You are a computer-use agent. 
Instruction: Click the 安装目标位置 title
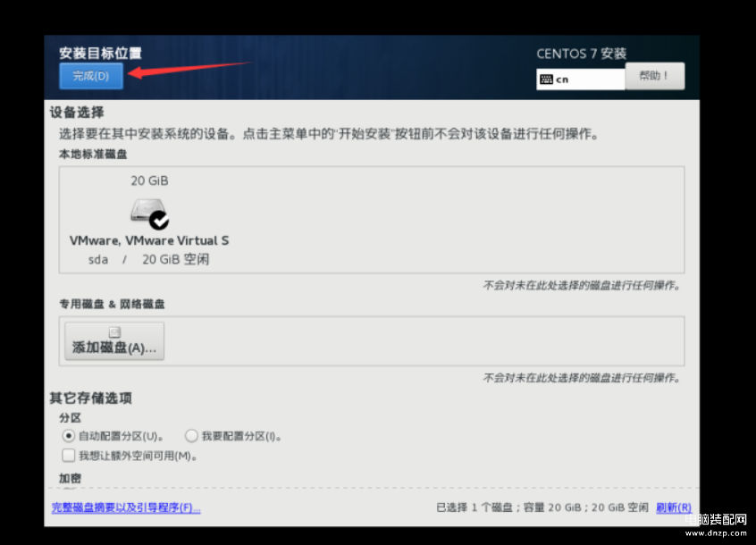coord(100,53)
